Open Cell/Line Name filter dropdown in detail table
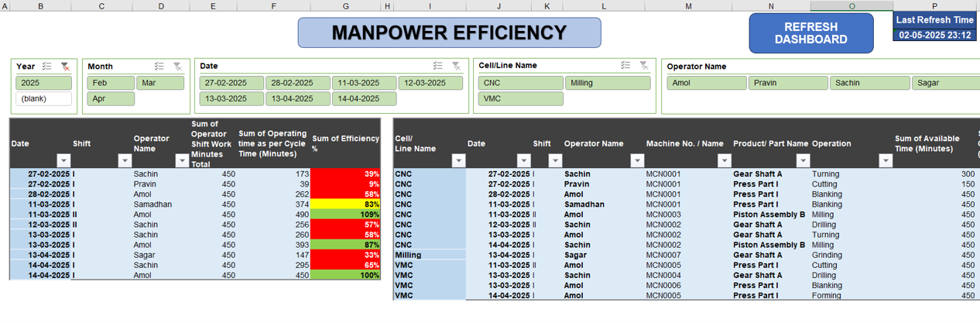980x323 pixels. (458, 160)
